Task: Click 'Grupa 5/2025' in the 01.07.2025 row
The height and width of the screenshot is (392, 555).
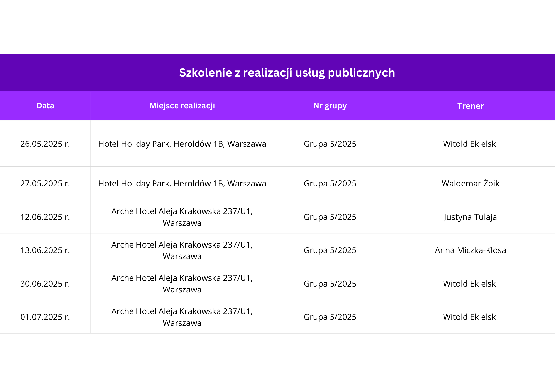Action: (330, 317)
